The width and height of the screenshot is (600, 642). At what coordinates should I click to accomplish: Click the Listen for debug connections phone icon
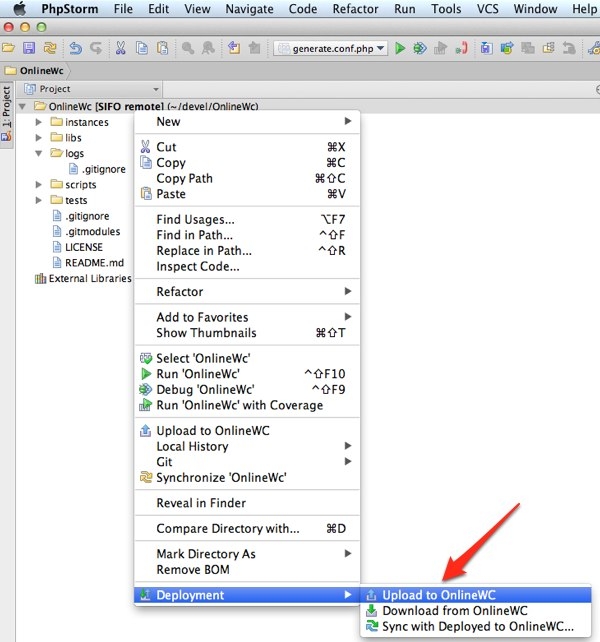click(462, 48)
